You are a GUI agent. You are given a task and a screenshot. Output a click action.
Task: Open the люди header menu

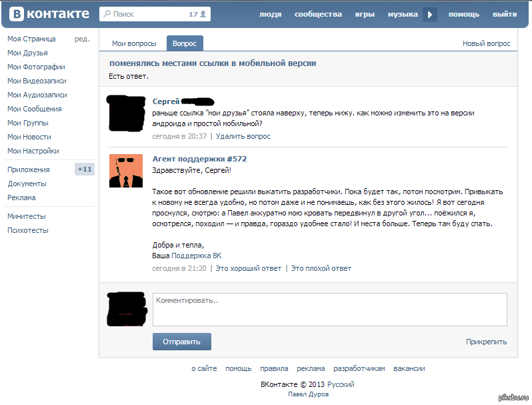point(271,14)
